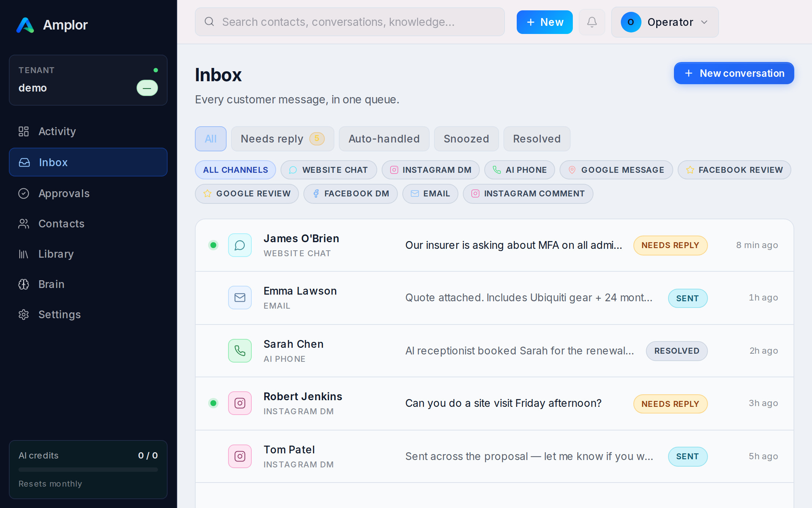Open the Operator account dropdown
The image size is (812, 508).
coord(665,22)
